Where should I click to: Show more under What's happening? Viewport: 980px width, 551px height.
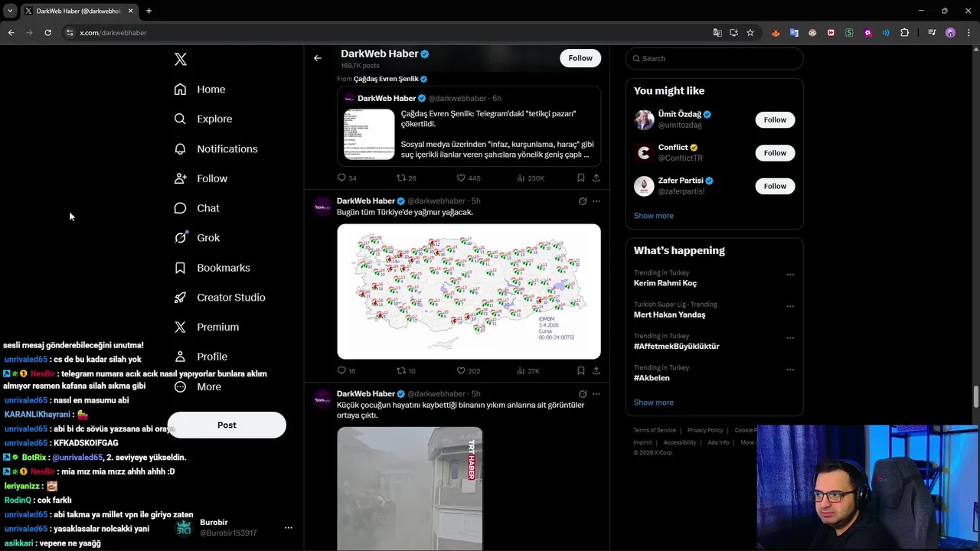tap(654, 403)
